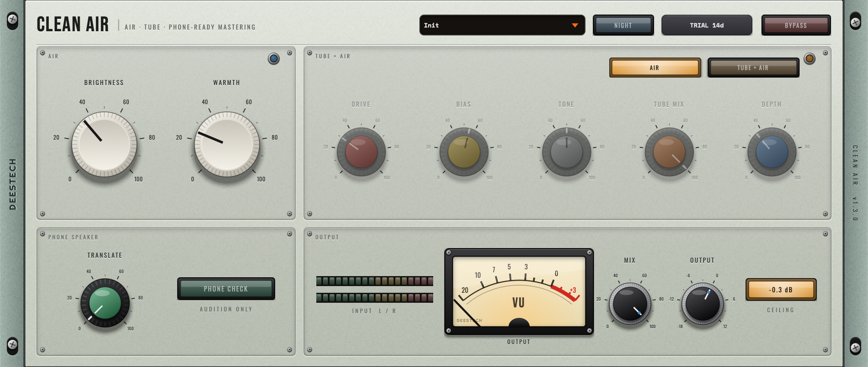
Task: Click the TRIAL 14d button
Action: click(x=707, y=25)
